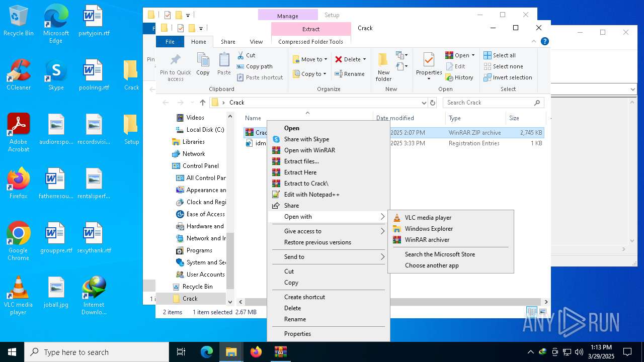Click Windows Start button
The height and width of the screenshot is (362, 644).
point(12,352)
